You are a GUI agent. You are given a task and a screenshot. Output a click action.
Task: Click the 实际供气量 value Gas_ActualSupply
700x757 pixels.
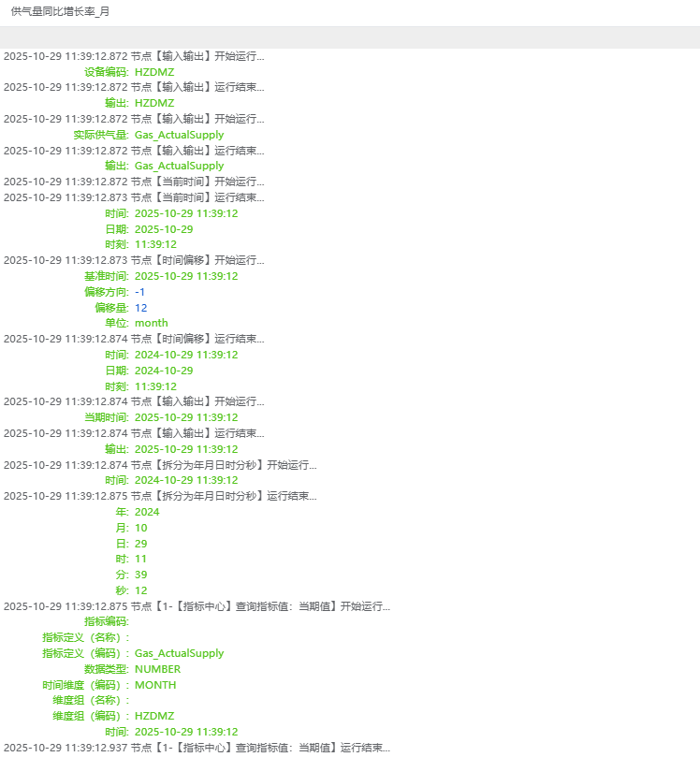coord(179,135)
